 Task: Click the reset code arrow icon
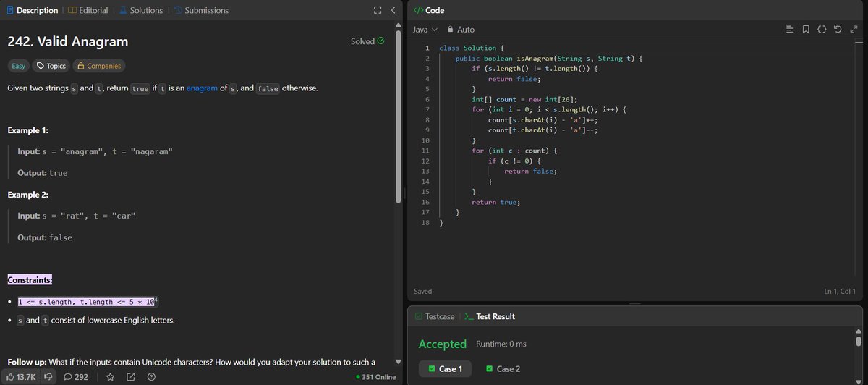click(x=838, y=30)
